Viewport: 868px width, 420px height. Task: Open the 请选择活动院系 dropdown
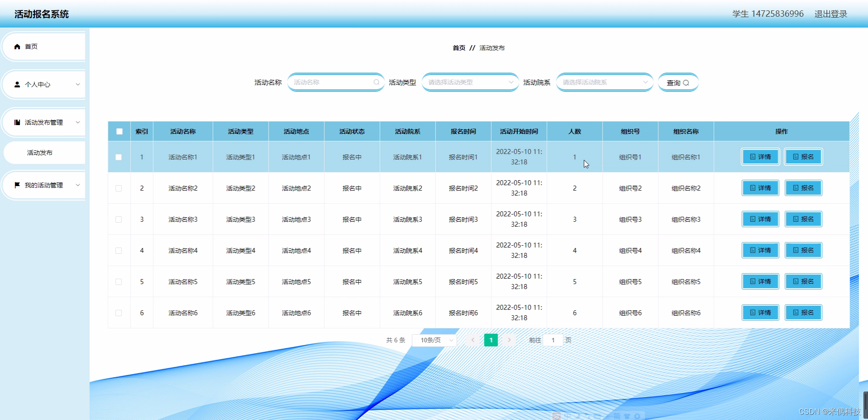604,82
